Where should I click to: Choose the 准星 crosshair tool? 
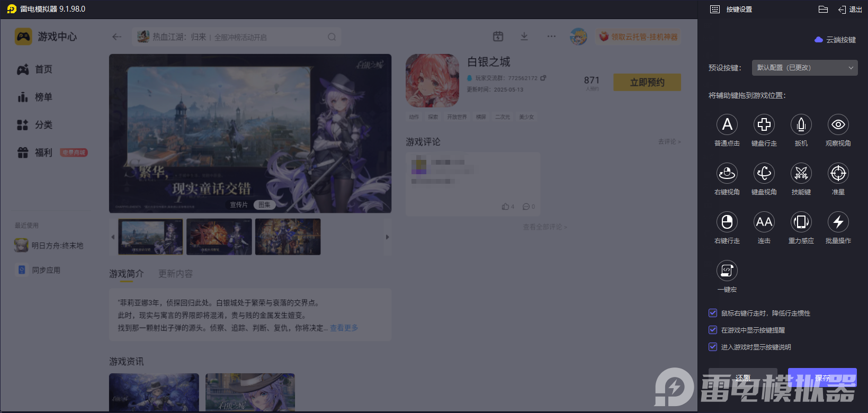838,173
